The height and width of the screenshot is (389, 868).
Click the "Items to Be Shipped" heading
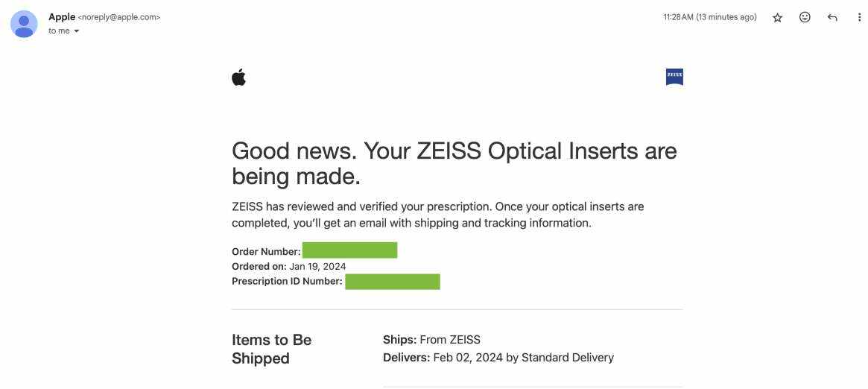click(x=271, y=349)
